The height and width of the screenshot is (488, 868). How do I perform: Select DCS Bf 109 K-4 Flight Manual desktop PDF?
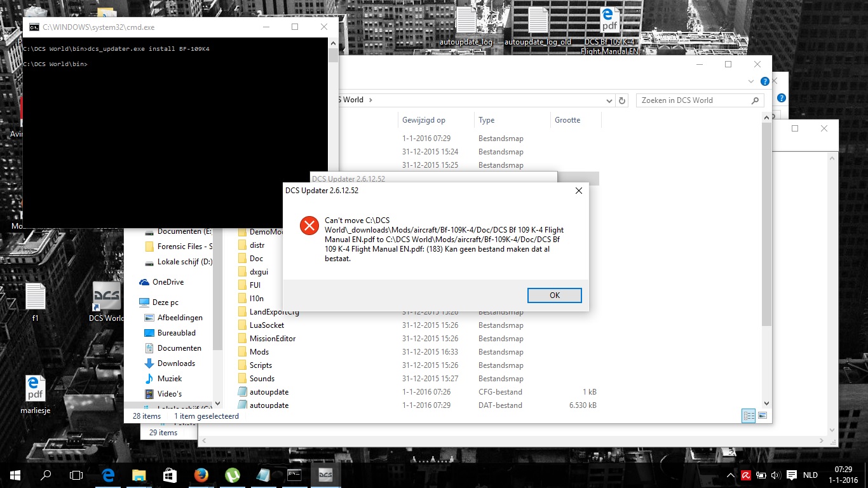pos(609,32)
